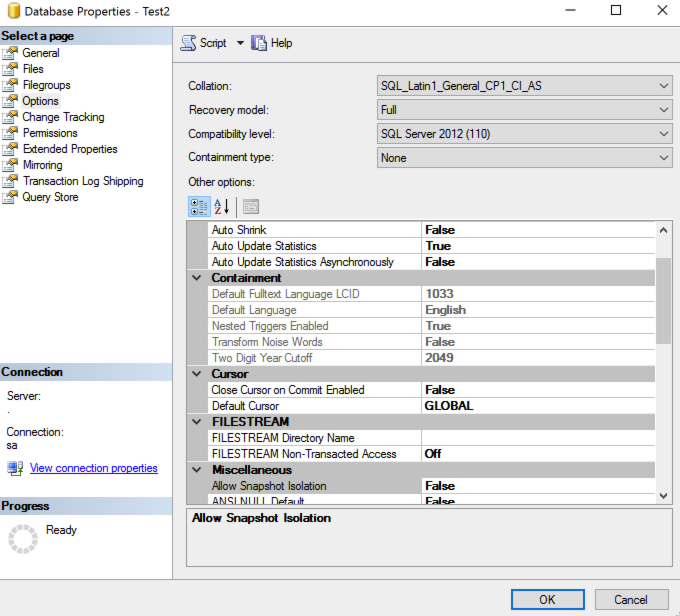The height and width of the screenshot is (616, 680).
Task: Click the scrollbar up arrow
Action: coord(663,230)
